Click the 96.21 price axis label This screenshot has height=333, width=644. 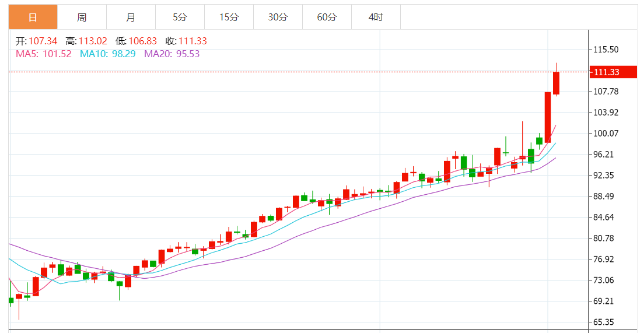pyautogui.click(x=604, y=155)
